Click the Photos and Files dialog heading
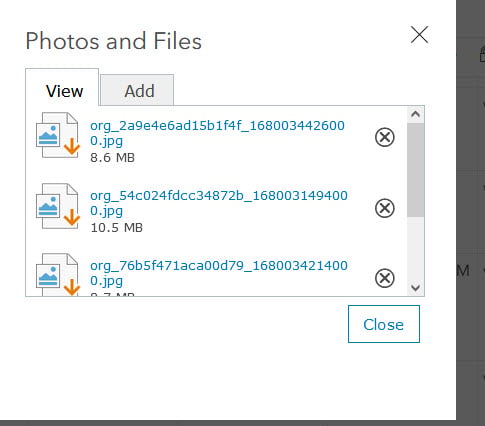The height and width of the screenshot is (426, 485). [x=114, y=41]
